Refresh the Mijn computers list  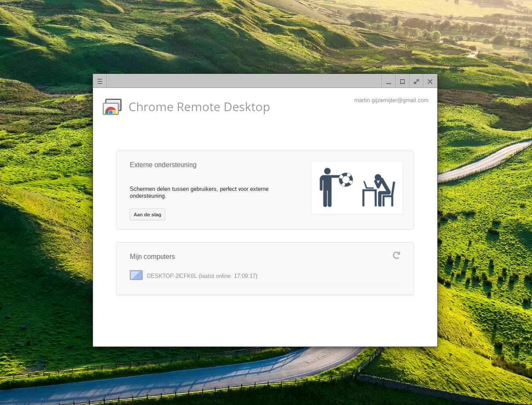pyautogui.click(x=397, y=255)
